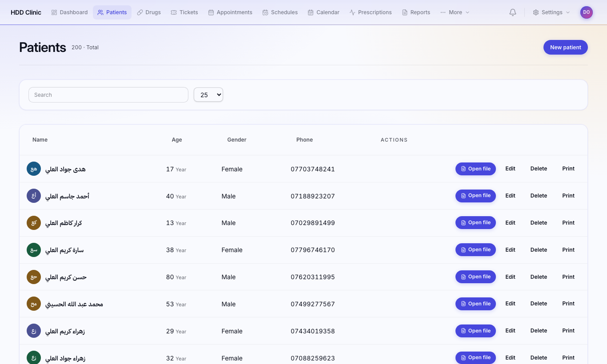This screenshot has height=364, width=607.
Task: Switch to the Tickets page
Action: 184,12
